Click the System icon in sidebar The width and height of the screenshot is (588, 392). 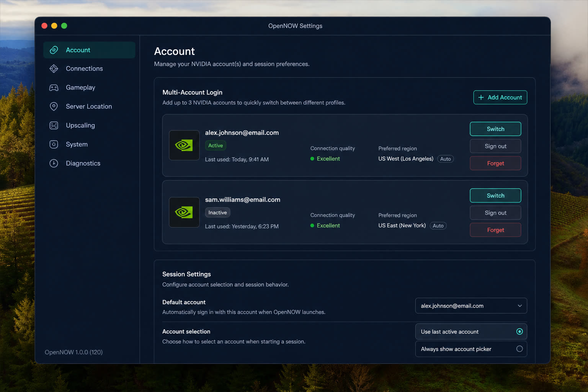tap(54, 144)
